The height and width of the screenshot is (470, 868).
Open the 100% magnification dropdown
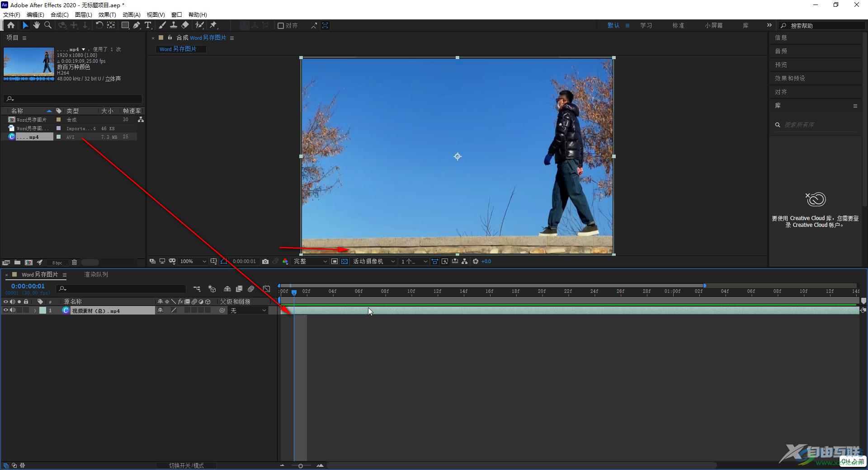click(x=193, y=262)
